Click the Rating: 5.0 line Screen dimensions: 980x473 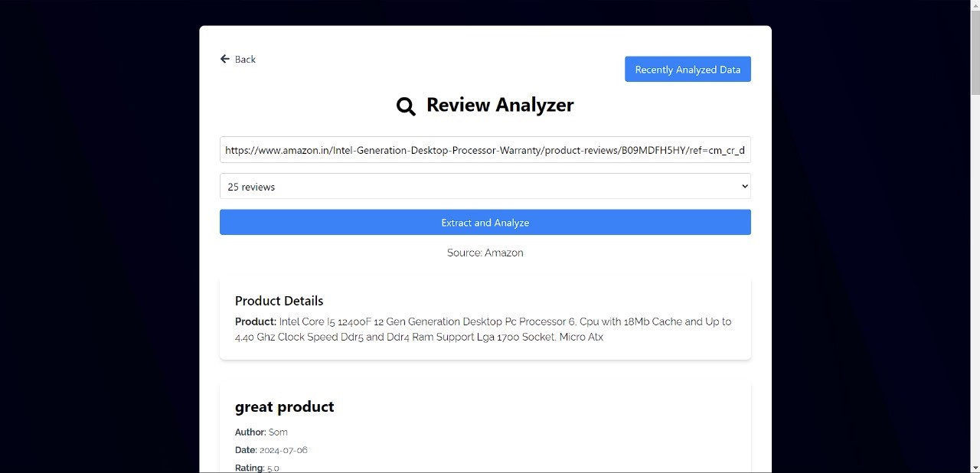256,468
